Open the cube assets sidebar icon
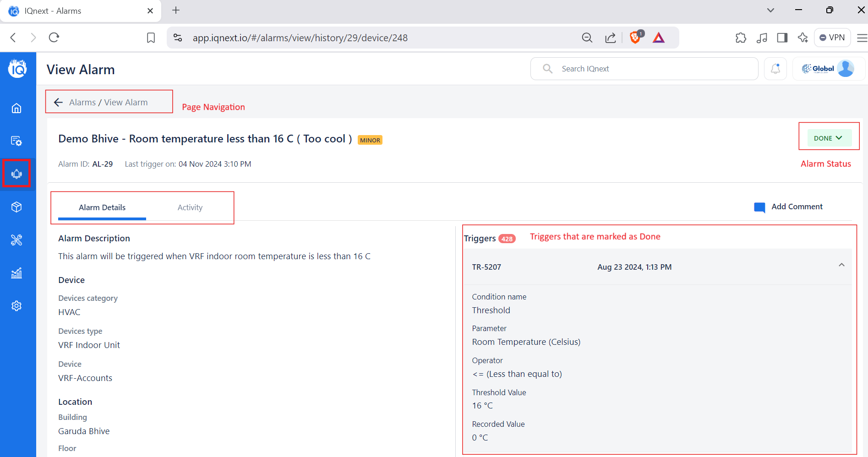The image size is (868, 457). click(16, 207)
